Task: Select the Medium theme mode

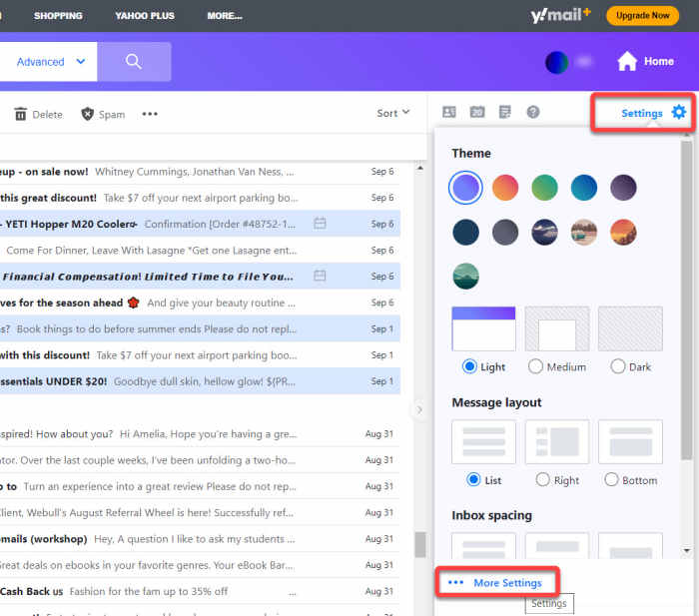Action: (x=535, y=366)
